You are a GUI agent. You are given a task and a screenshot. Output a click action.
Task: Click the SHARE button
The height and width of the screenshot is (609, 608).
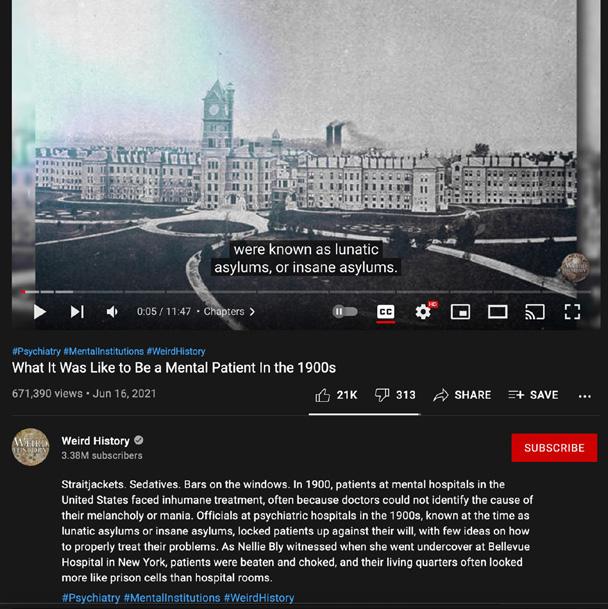(x=462, y=395)
